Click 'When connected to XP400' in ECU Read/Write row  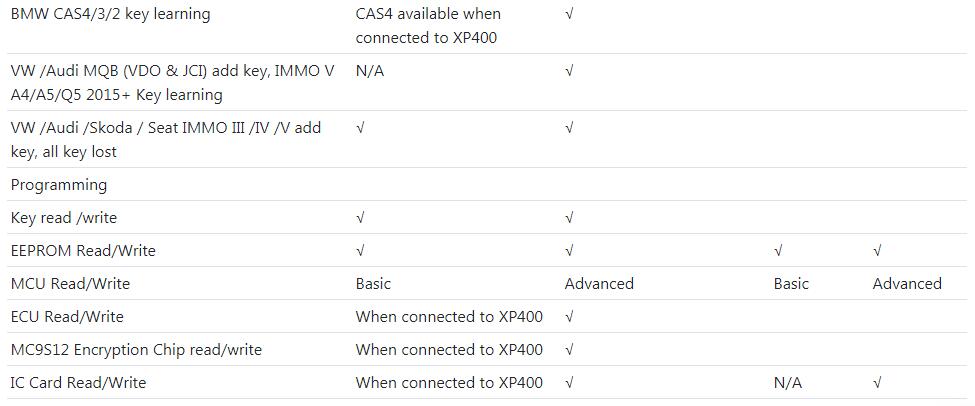(x=449, y=316)
